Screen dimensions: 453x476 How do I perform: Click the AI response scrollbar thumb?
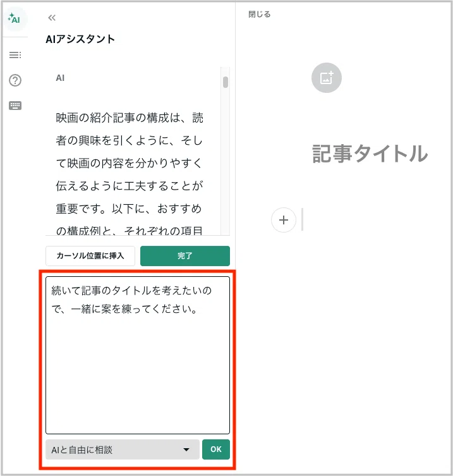[225, 82]
